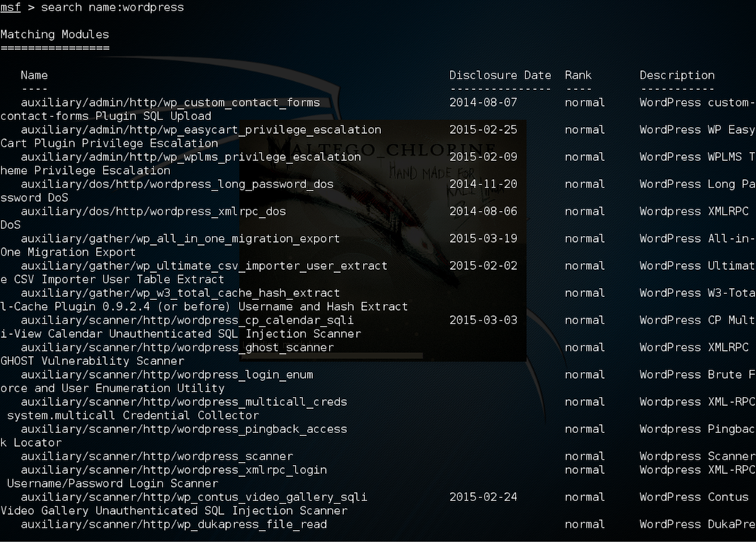Click 'GHOST Vulnerability Scanner' line
Image resolution: width=756 pixels, height=542 pixels.
(x=92, y=361)
